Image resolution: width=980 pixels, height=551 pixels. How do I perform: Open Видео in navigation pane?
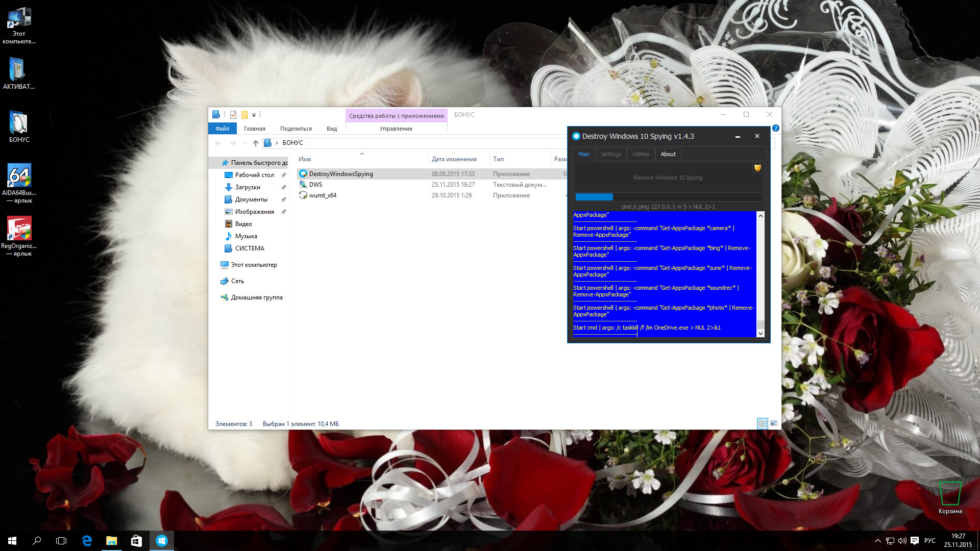243,224
